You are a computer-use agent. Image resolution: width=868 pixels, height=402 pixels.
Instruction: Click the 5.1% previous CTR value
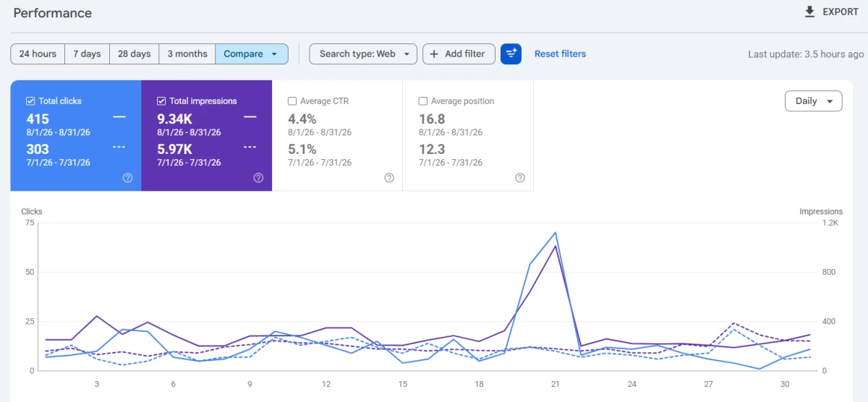[302, 149]
